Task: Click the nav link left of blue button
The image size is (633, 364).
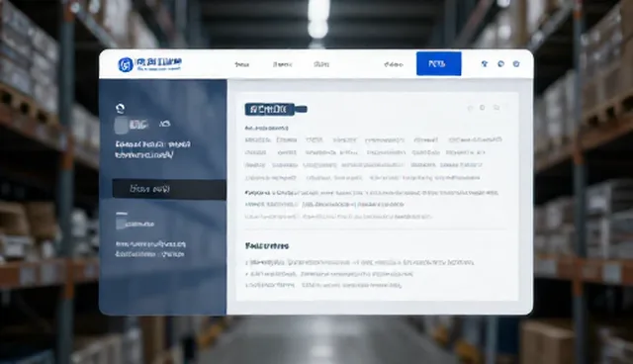Action: tap(394, 64)
